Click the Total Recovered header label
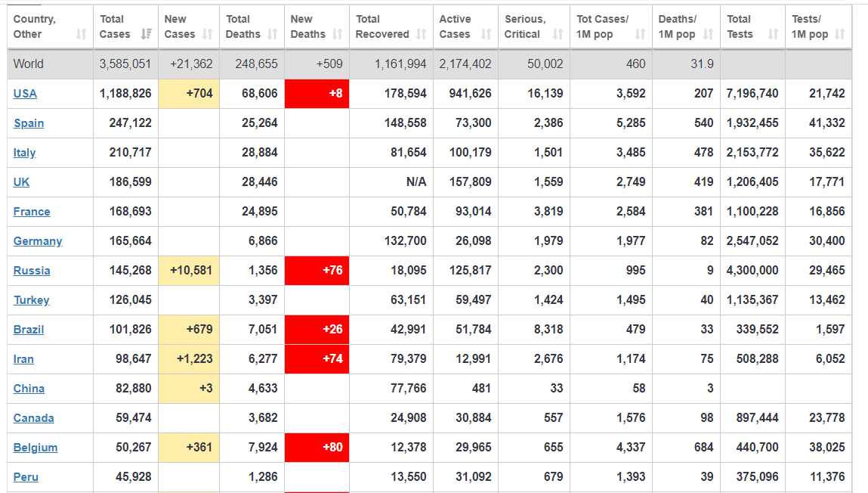 click(382, 26)
